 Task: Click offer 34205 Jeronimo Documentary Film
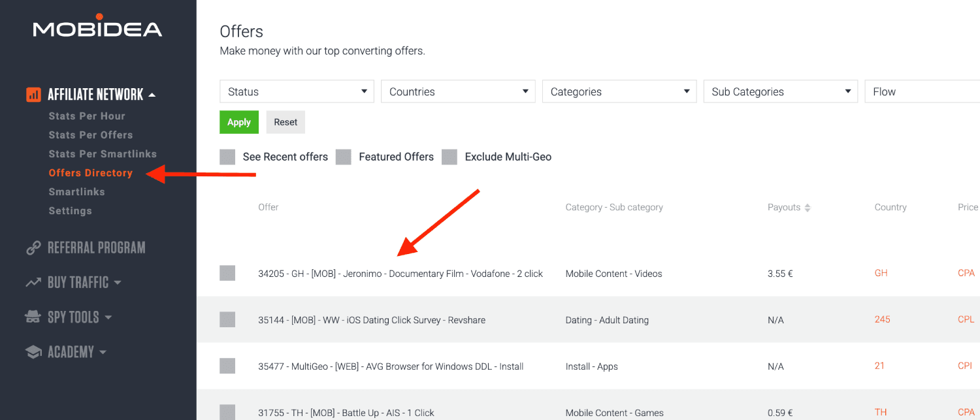pos(400,274)
